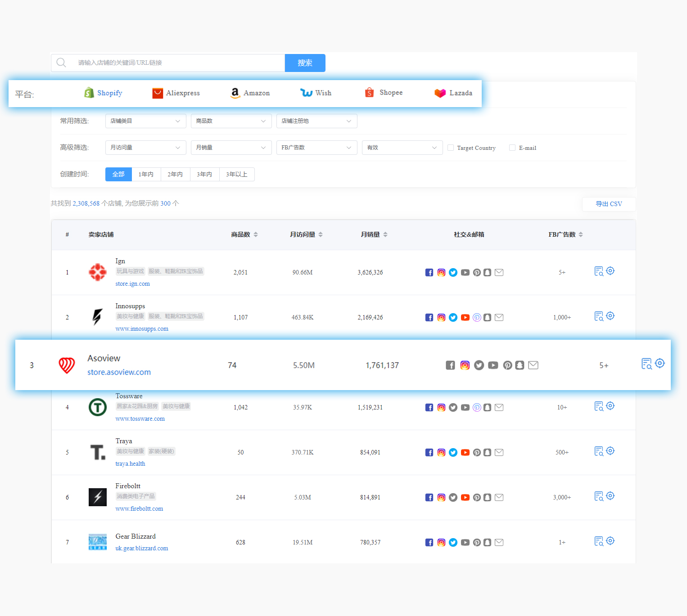Open the 有效 status dropdown
Image resolution: width=687 pixels, height=616 pixels.
(402, 148)
